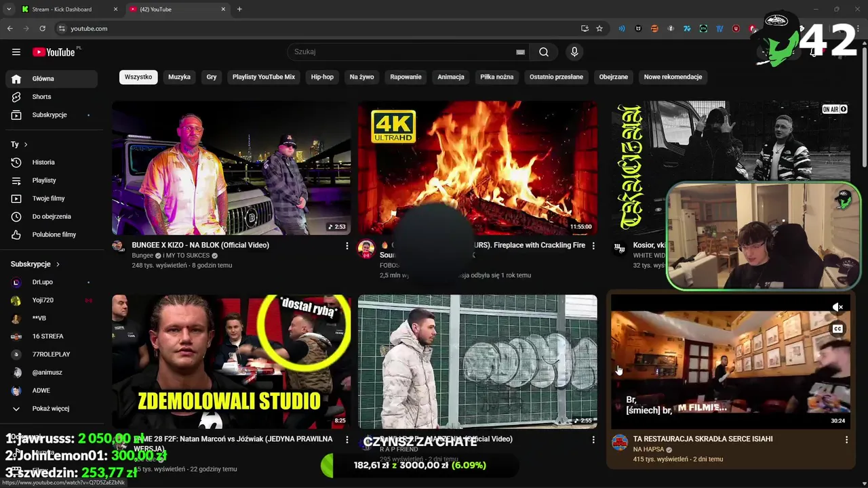Open Playlisty in the sidebar

(52, 180)
